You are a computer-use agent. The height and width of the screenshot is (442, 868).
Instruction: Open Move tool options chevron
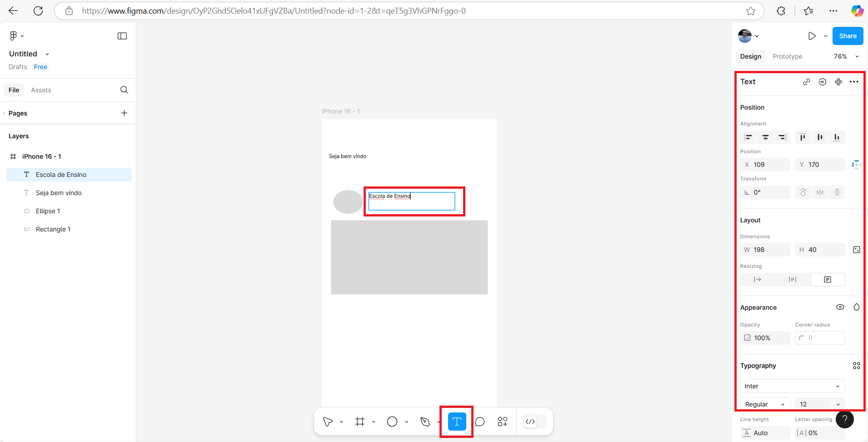pyautogui.click(x=341, y=422)
